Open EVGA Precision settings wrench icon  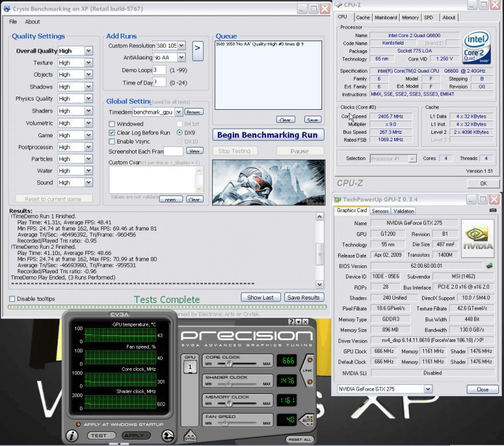(x=167, y=436)
